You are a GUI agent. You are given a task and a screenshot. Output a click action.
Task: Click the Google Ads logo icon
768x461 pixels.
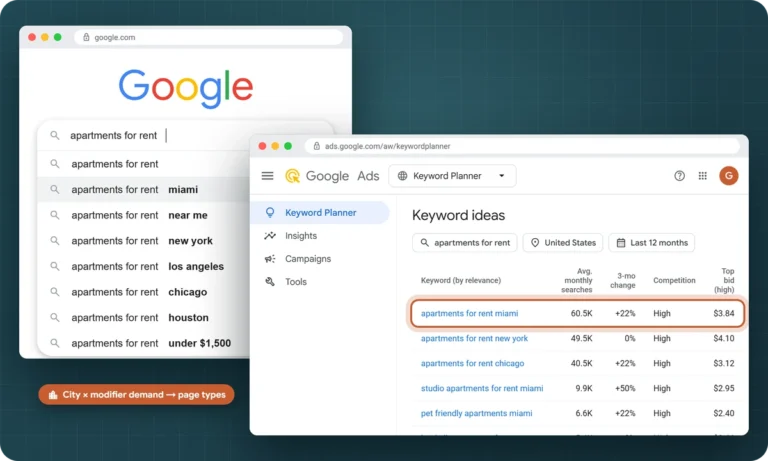pyautogui.click(x=292, y=176)
